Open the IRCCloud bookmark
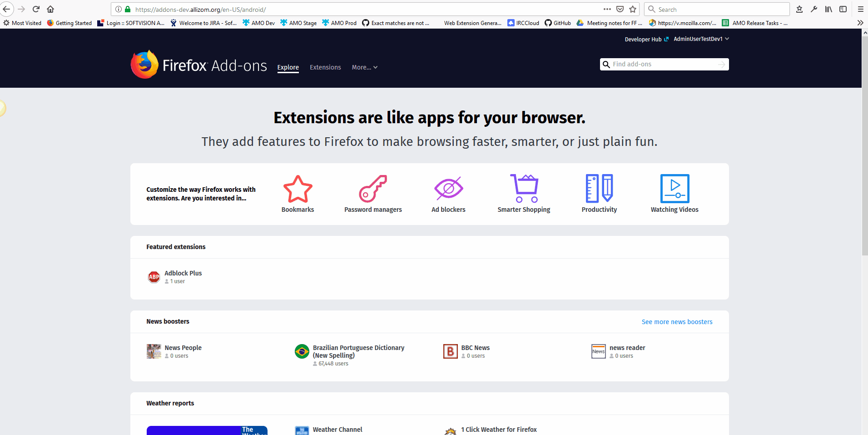Screen dimensions: 868x435 pyautogui.click(x=523, y=23)
